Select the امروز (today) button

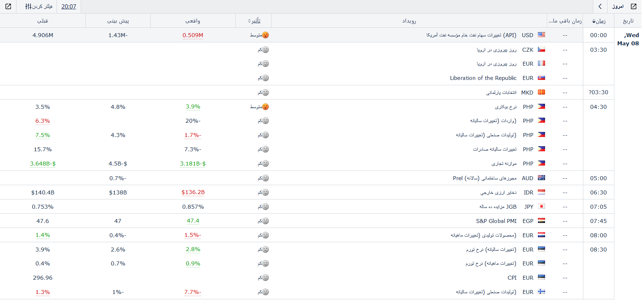tap(618, 6)
